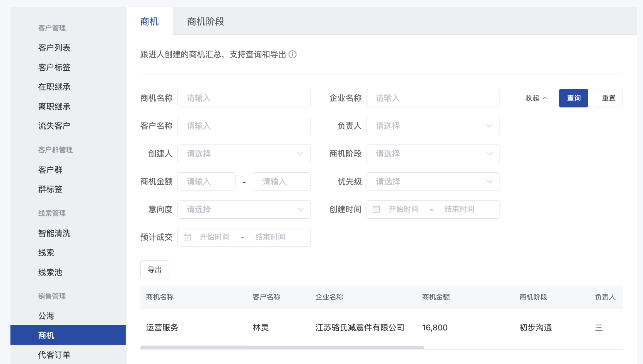Viewport: 643px width, 364px height.
Task: Focus the 企业名称 input field
Action: pyautogui.click(x=433, y=98)
